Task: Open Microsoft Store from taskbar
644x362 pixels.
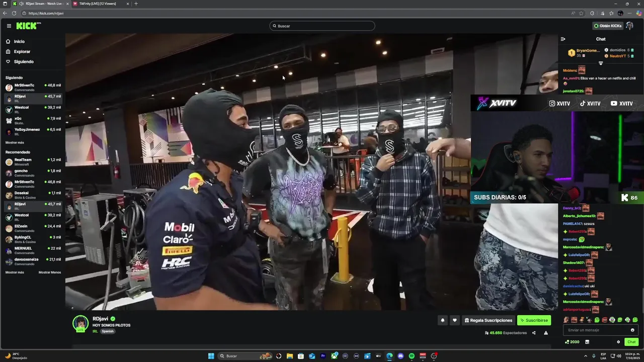Action: pos(301,356)
